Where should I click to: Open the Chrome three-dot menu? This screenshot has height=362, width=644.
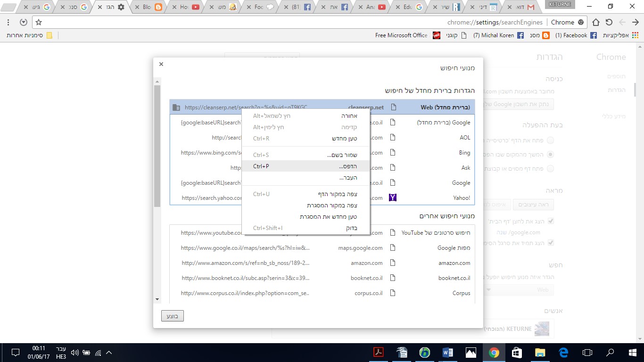pos(9,23)
